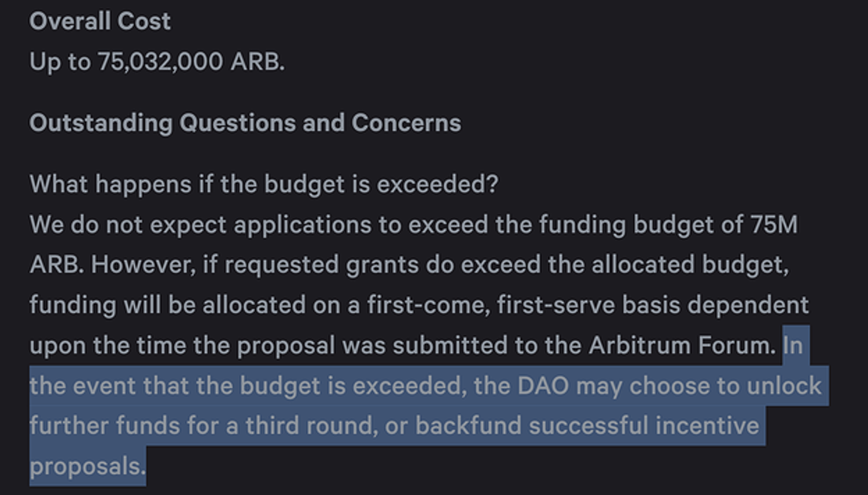The image size is (868, 495).
Task: Click the words "Arbitrum Forum"
Action: pyautogui.click(x=682, y=345)
